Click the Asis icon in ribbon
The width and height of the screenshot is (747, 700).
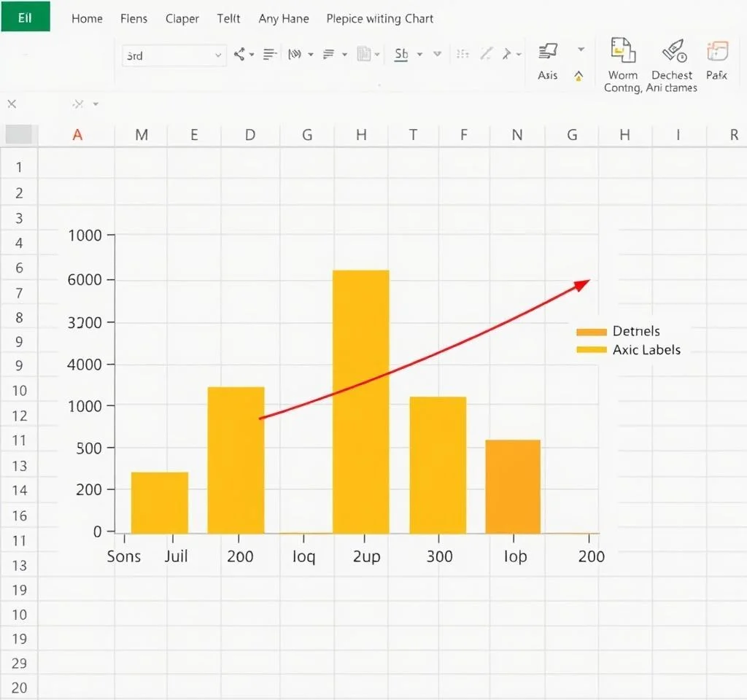[548, 52]
